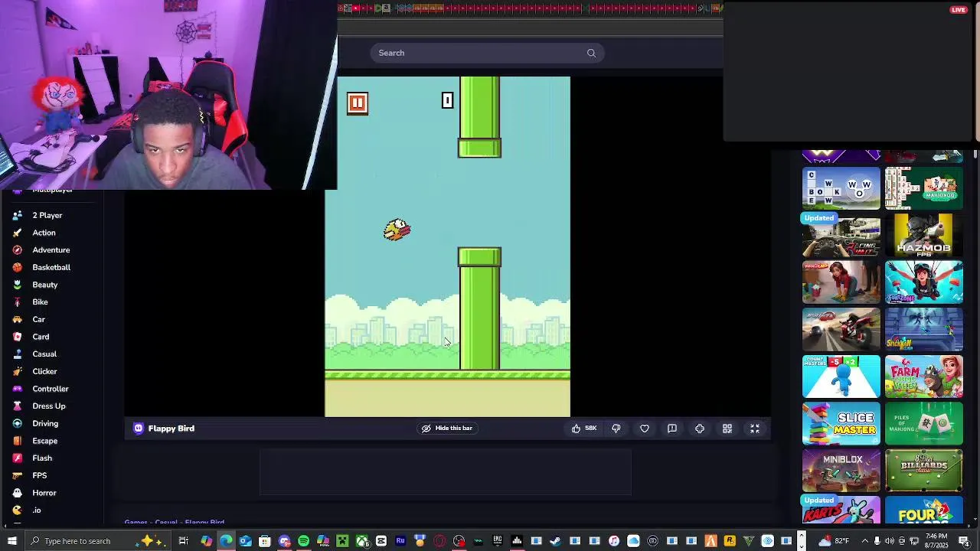980x551 pixels.
Task: Add Flappy Bird to favorites via the heart icon
Action: (x=645, y=429)
